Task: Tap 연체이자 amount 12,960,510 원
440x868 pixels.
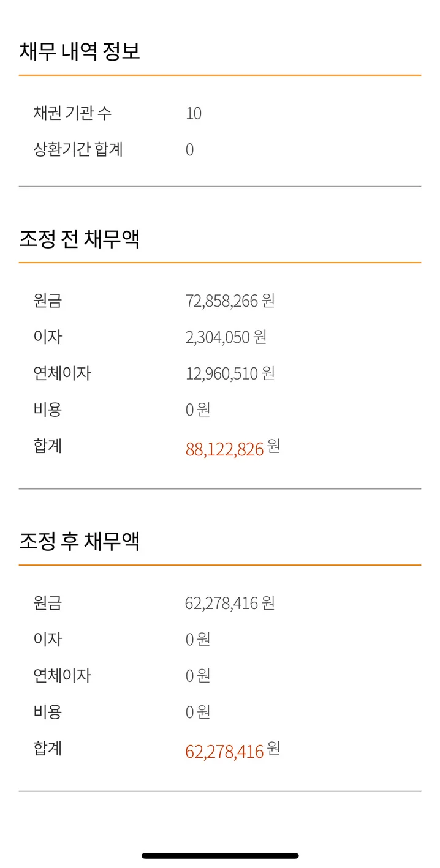Action: click(230, 373)
